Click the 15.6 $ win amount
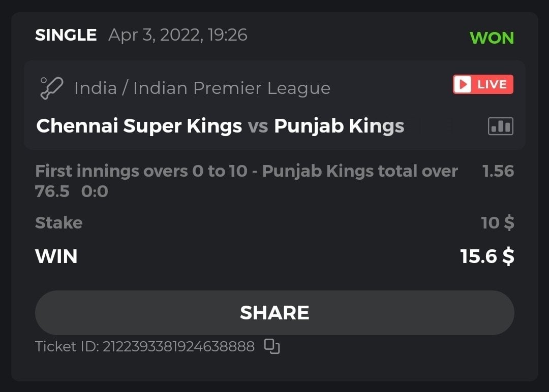The image size is (549, 392). click(486, 256)
